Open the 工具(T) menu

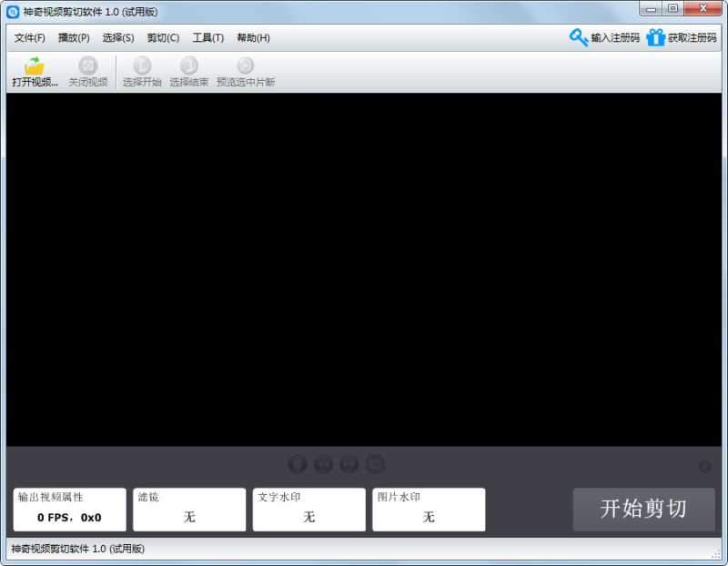click(x=207, y=38)
